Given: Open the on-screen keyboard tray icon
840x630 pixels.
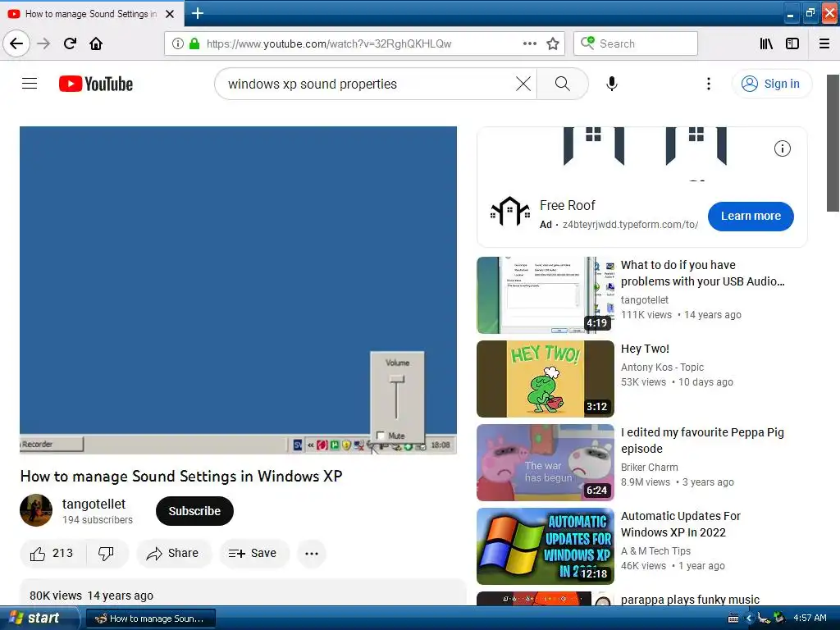Looking at the screenshot, I should point(733,619).
